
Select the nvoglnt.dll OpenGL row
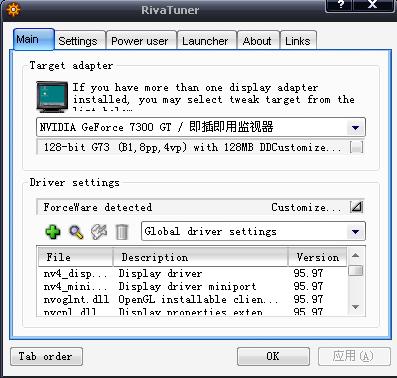point(192,300)
